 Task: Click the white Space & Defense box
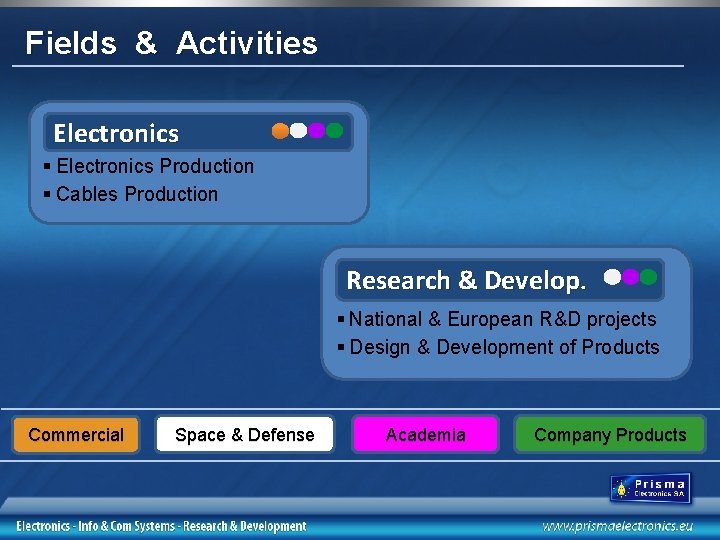point(245,434)
